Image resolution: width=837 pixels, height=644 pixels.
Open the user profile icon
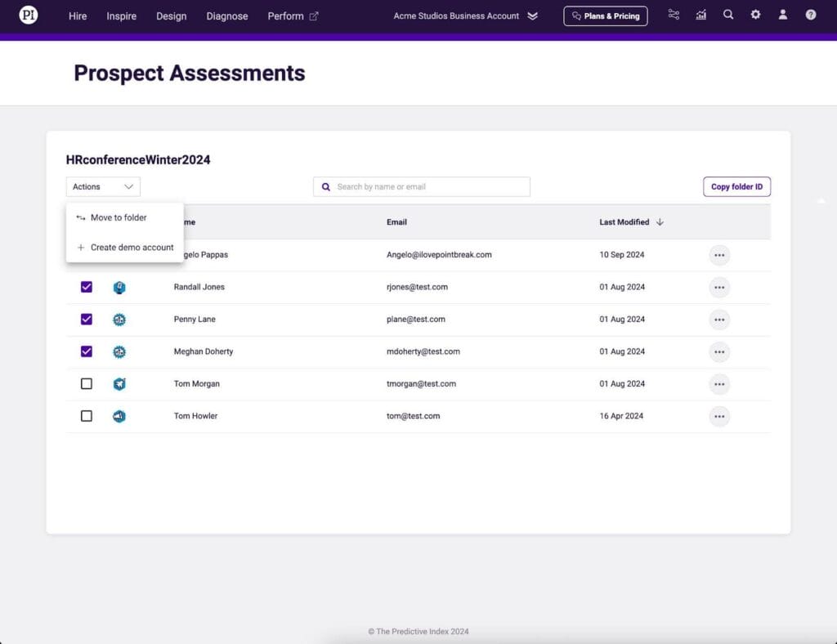pyautogui.click(x=783, y=15)
